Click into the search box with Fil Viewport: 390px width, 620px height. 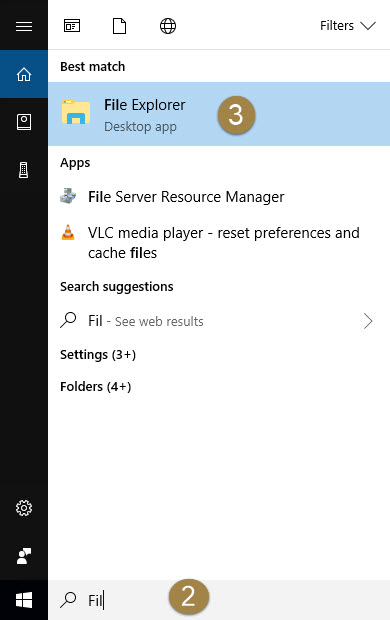click(x=219, y=600)
